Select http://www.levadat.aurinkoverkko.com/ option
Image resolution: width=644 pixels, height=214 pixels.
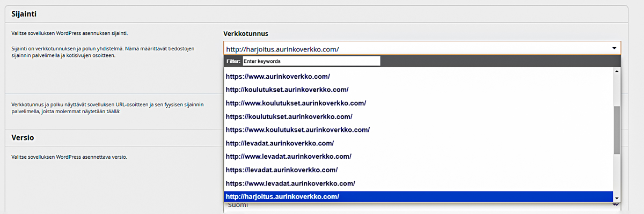click(x=419, y=157)
